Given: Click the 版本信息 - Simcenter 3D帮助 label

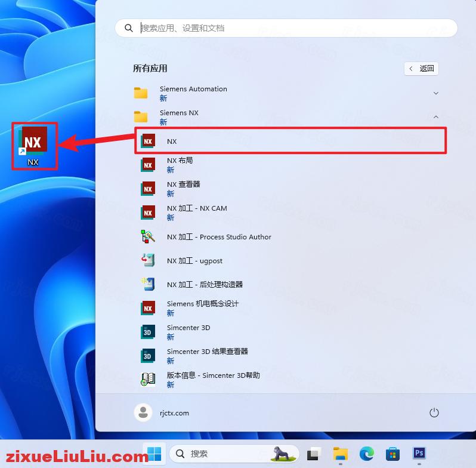Looking at the screenshot, I should pyautogui.click(x=214, y=375).
